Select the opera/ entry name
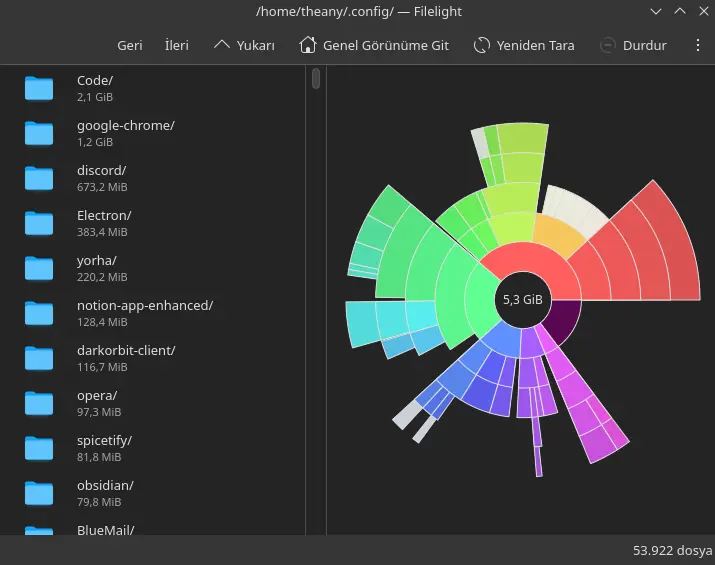 point(97,396)
